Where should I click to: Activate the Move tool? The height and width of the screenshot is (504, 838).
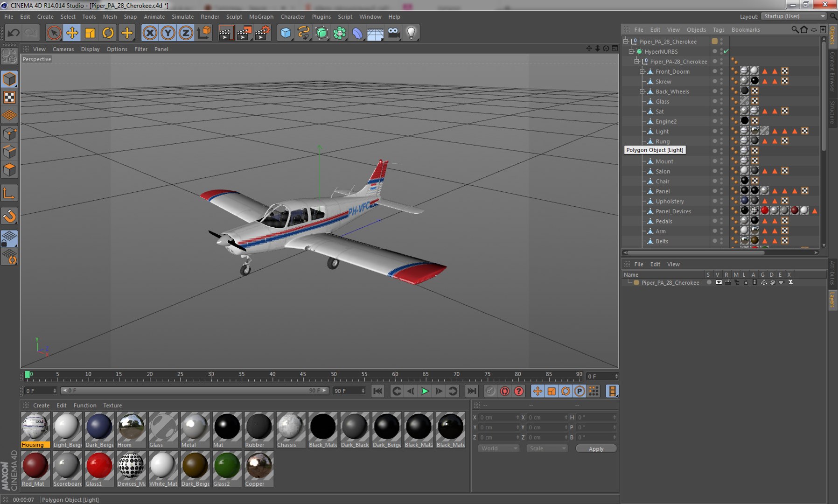coord(72,33)
